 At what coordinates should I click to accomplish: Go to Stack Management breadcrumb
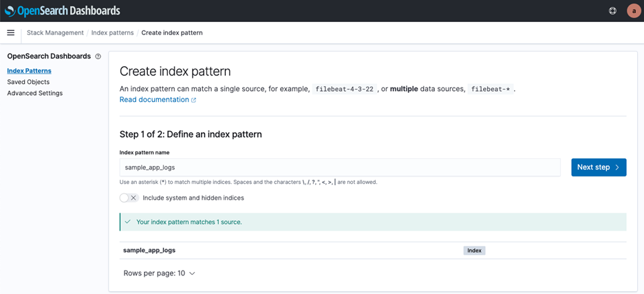(55, 32)
